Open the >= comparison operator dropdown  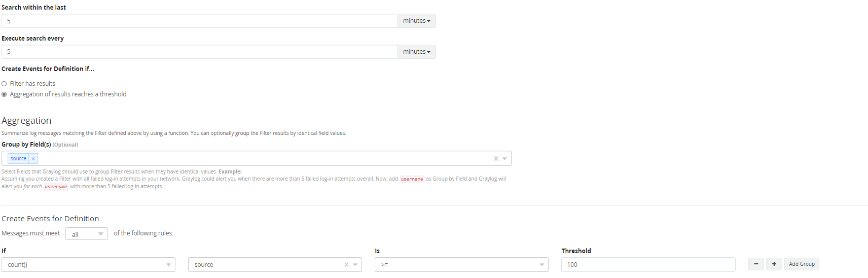(x=461, y=265)
